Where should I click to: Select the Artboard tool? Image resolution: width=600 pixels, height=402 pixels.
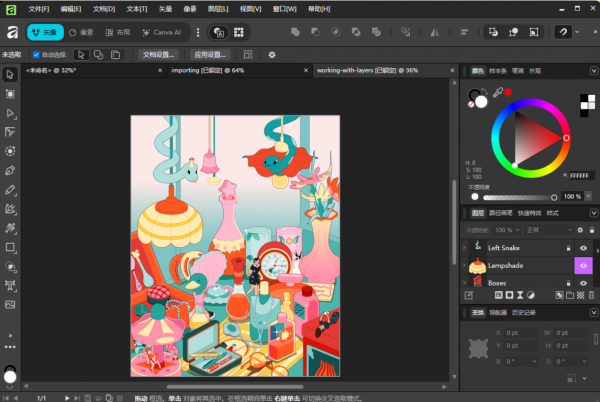[x=10, y=94]
